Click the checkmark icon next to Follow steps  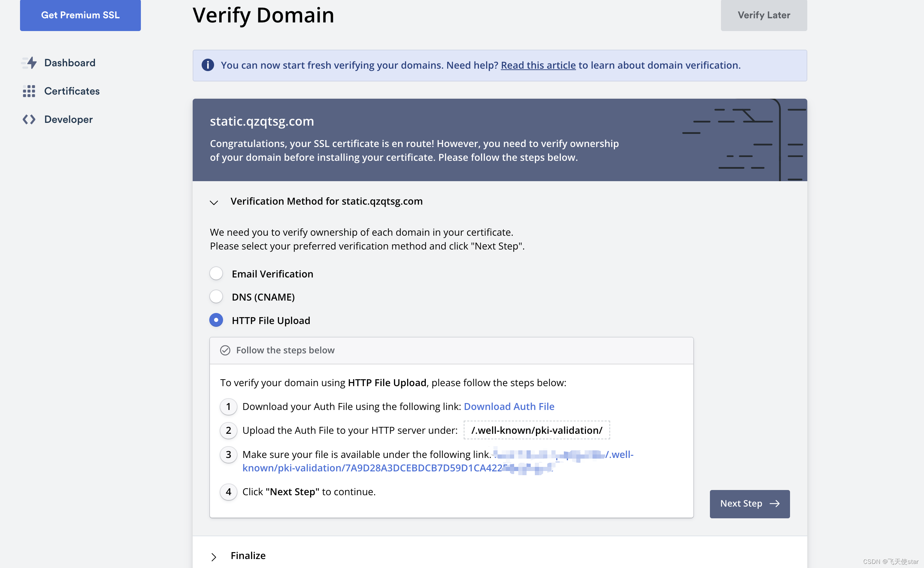(x=225, y=350)
